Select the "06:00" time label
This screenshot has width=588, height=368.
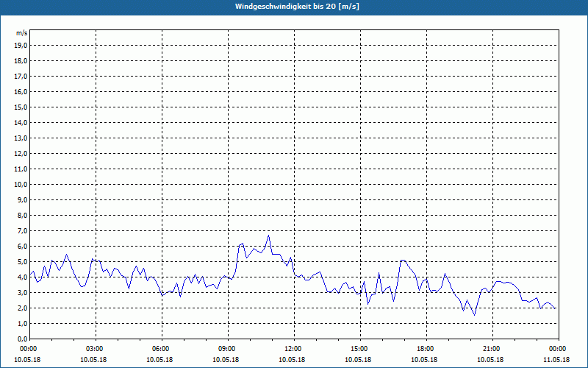[x=162, y=349]
